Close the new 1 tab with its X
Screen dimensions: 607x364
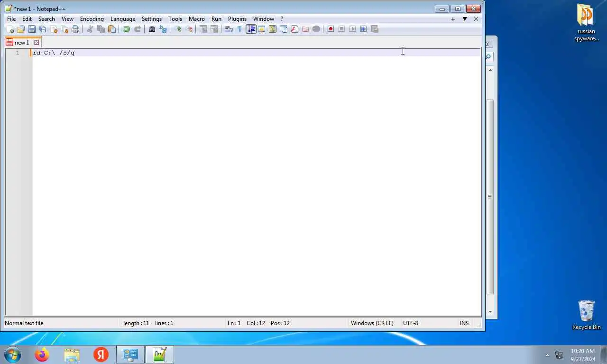point(36,43)
